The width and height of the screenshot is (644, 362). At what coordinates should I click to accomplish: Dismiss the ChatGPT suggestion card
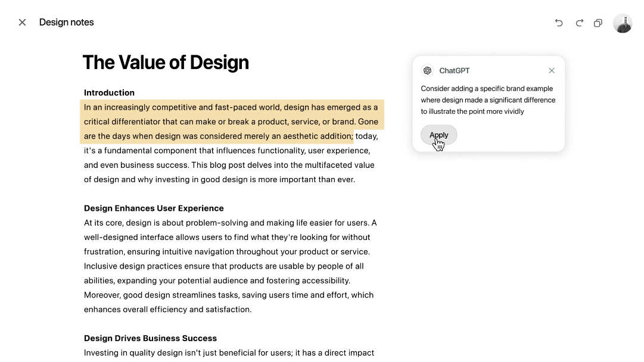552,71
